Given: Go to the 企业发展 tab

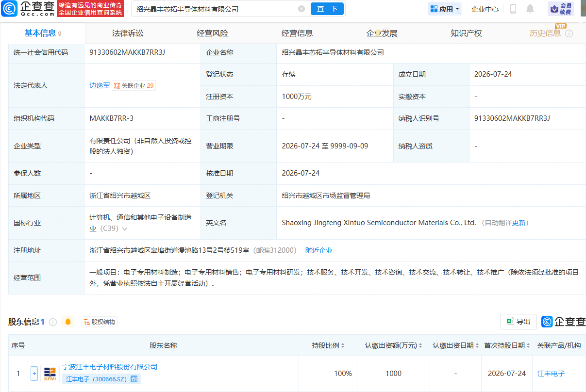Looking at the screenshot, I should 382,33.
